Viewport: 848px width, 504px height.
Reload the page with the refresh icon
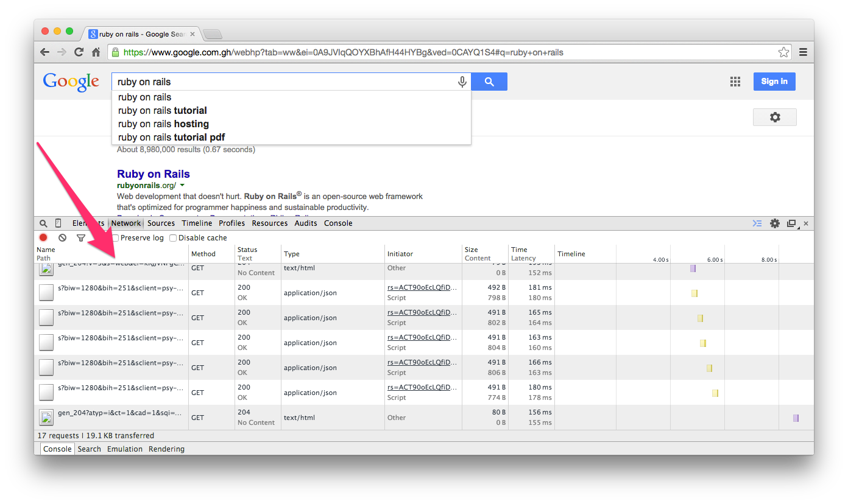[x=79, y=52]
